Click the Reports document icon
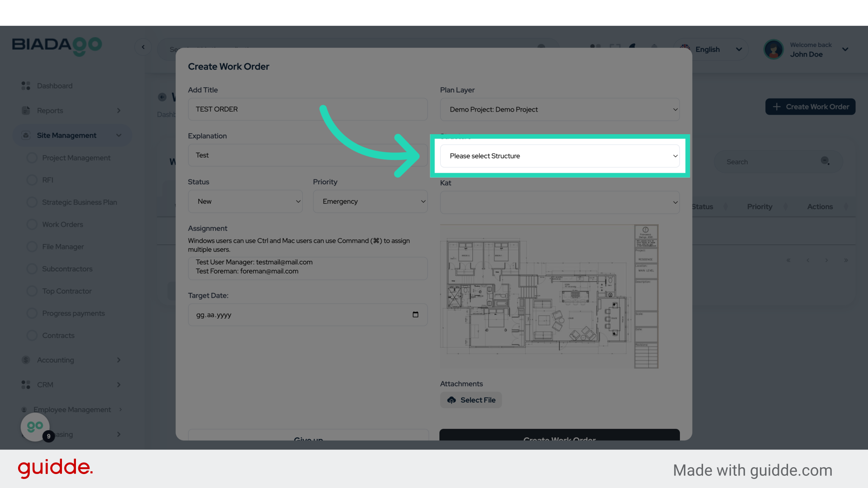 [x=25, y=110]
